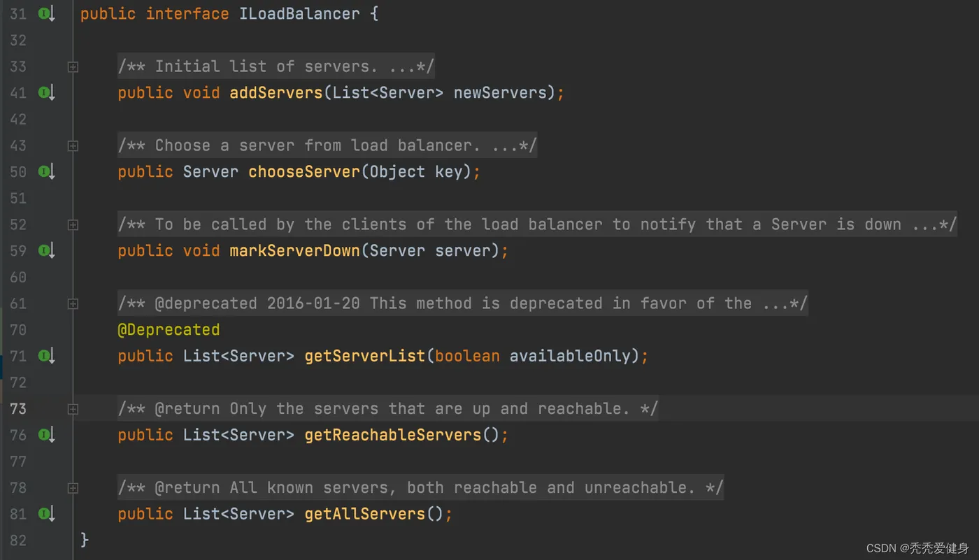979x560 pixels.
Task: Click the implemented-interface gutter icon on line 31
Action: 46,13
